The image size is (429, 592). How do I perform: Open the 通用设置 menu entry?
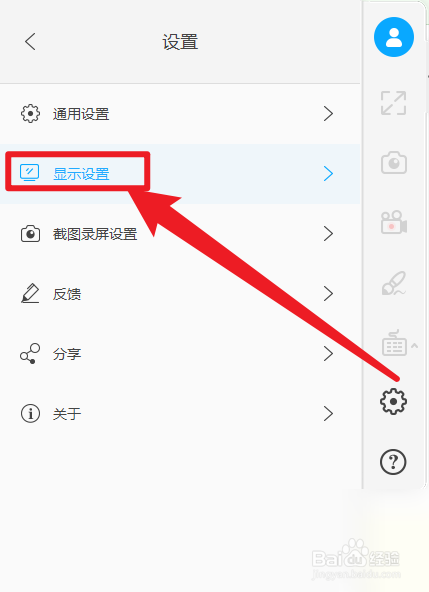[180, 114]
